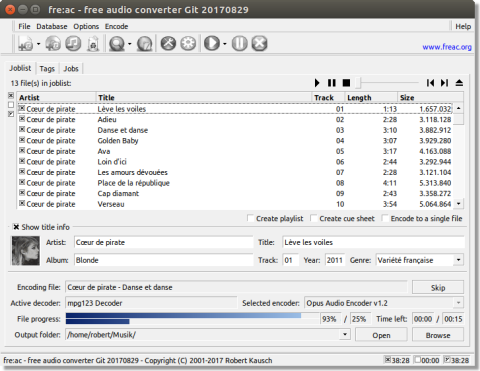Expand the Genre dropdown
480x371 pixels.
pyautogui.click(x=459, y=260)
